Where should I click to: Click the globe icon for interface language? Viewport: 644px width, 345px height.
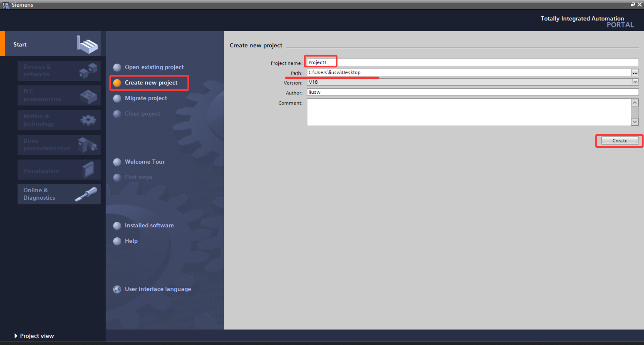pyautogui.click(x=117, y=289)
